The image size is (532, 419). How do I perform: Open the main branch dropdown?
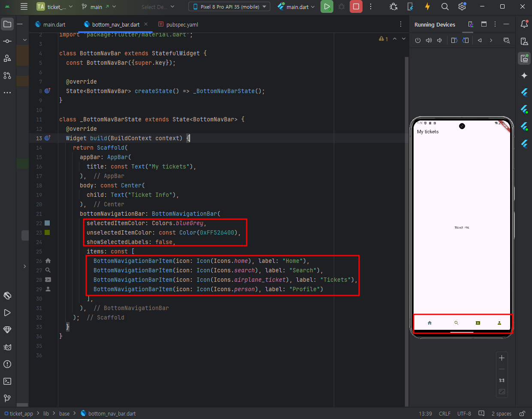(x=99, y=7)
